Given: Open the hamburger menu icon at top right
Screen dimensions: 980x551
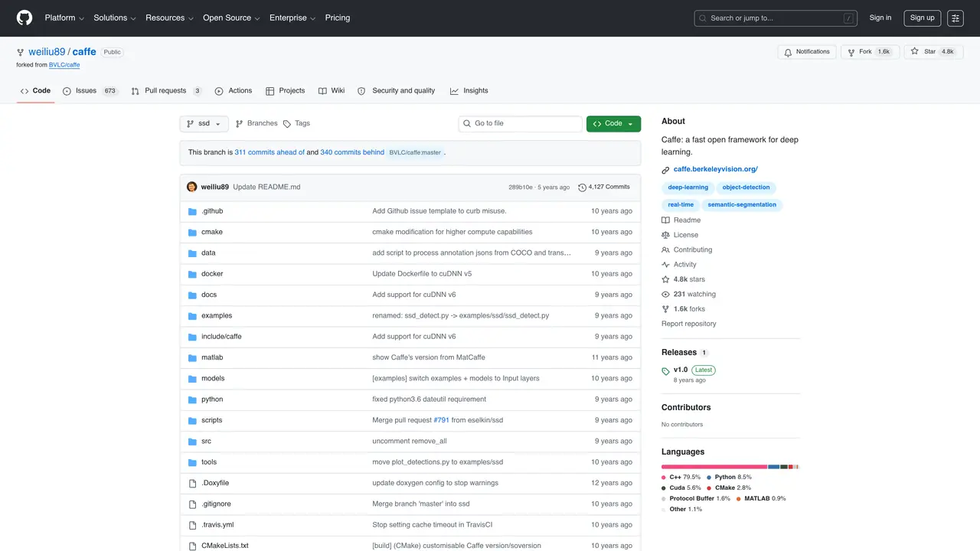Looking at the screenshot, I should [955, 18].
